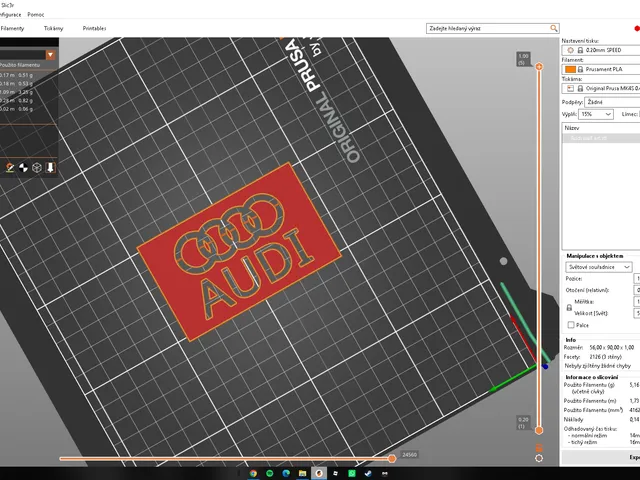Click the printer preset icon
This screenshot has height=480, width=640.
click(571, 88)
